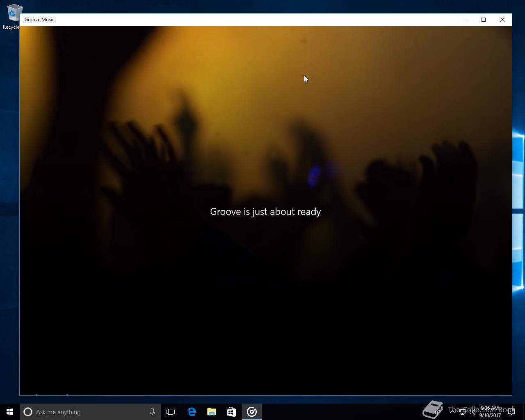Open the Action Center notification icon
The image size is (525, 420).
click(x=511, y=412)
